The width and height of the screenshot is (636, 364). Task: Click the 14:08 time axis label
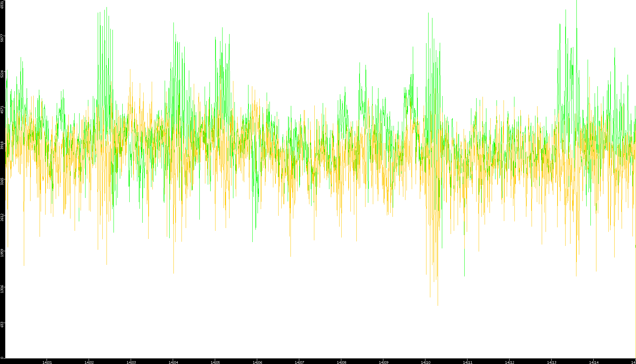341,362
